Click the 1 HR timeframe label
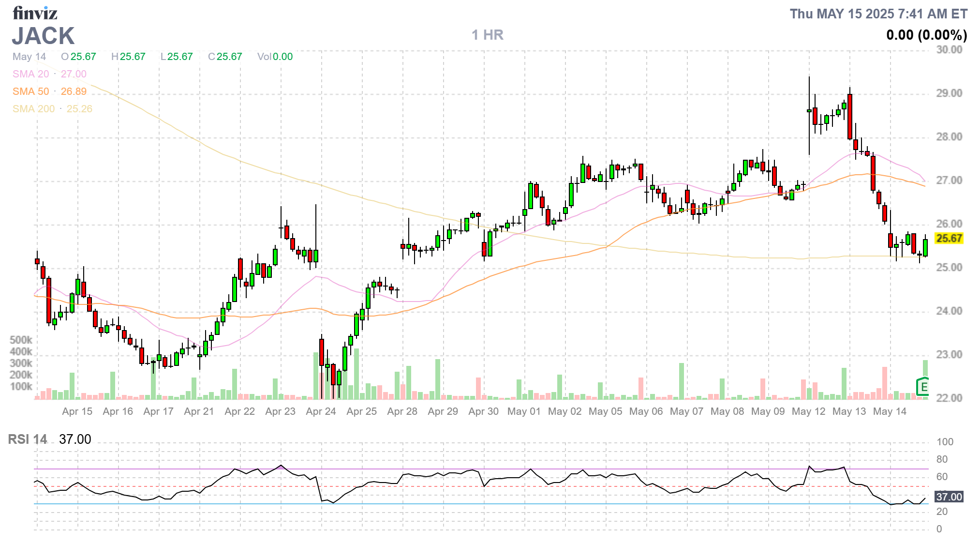 pos(487,35)
